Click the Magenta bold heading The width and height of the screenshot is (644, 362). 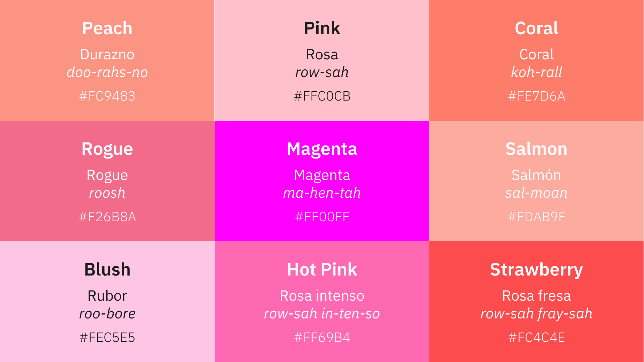coord(322,149)
